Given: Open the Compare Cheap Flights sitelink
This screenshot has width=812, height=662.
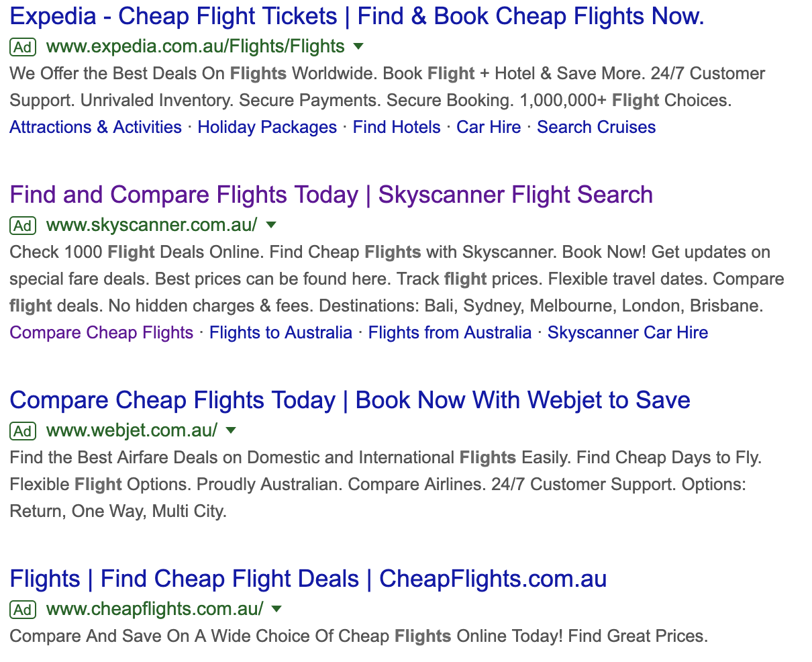Looking at the screenshot, I should point(101,333).
